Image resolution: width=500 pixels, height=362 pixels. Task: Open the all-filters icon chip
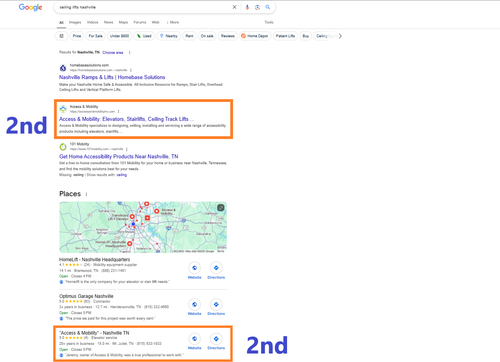pyautogui.click(x=61, y=36)
